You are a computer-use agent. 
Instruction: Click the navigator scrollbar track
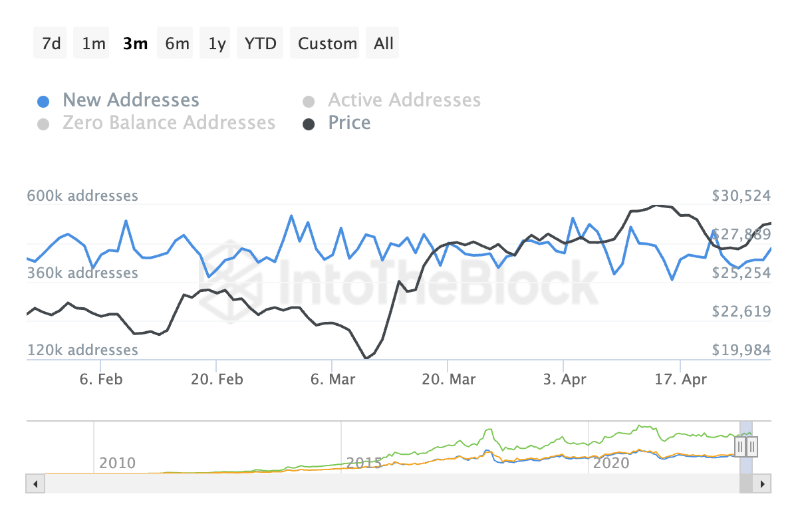(399, 483)
